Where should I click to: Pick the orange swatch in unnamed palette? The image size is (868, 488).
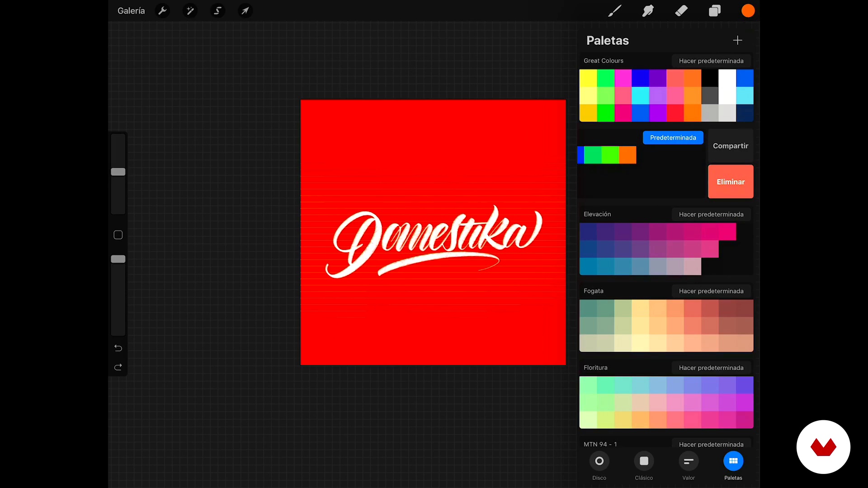pyautogui.click(x=627, y=155)
